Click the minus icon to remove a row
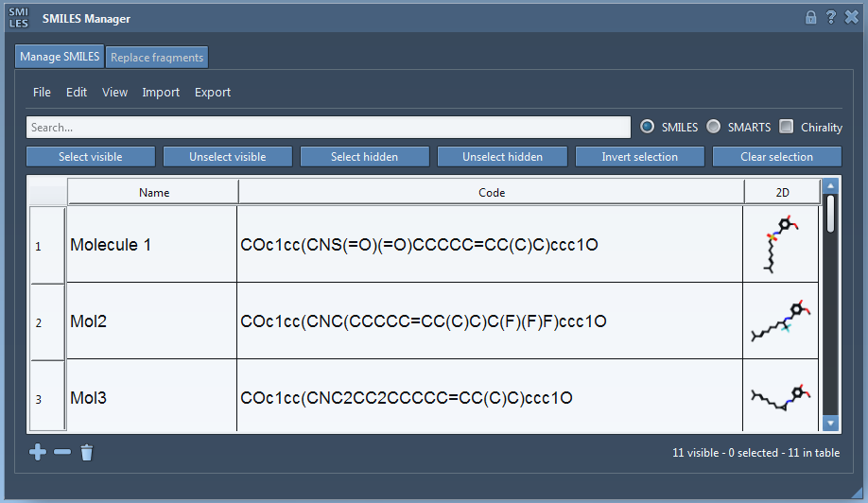 pos(62,453)
